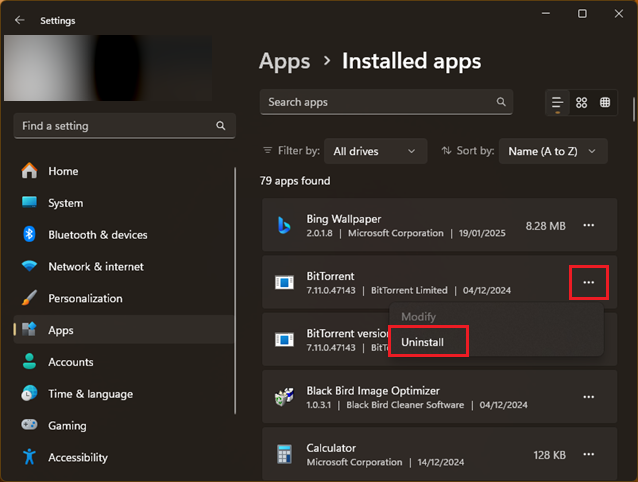This screenshot has height=482, width=638.
Task: Click the Settings window title
Action: pyautogui.click(x=58, y=20)
